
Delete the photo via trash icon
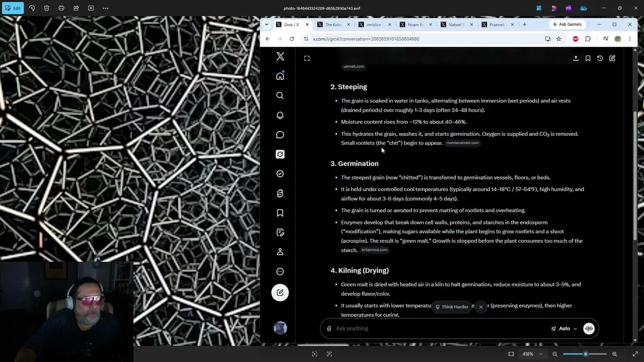(x=46, y=8)
